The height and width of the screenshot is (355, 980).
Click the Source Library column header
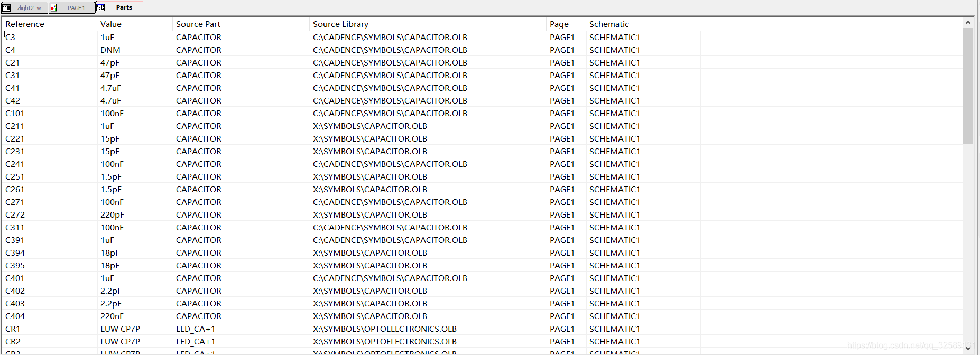coord(340,24)
